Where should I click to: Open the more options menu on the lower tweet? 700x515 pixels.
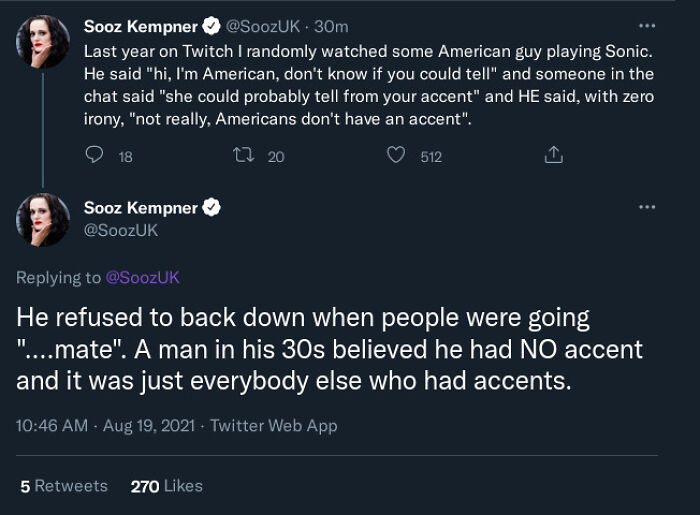647,207
